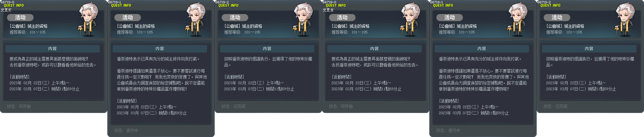The image size is (644, 137).
Task: Select the 内容 header of the first 进行中 quest
Action: pos(160,49)
